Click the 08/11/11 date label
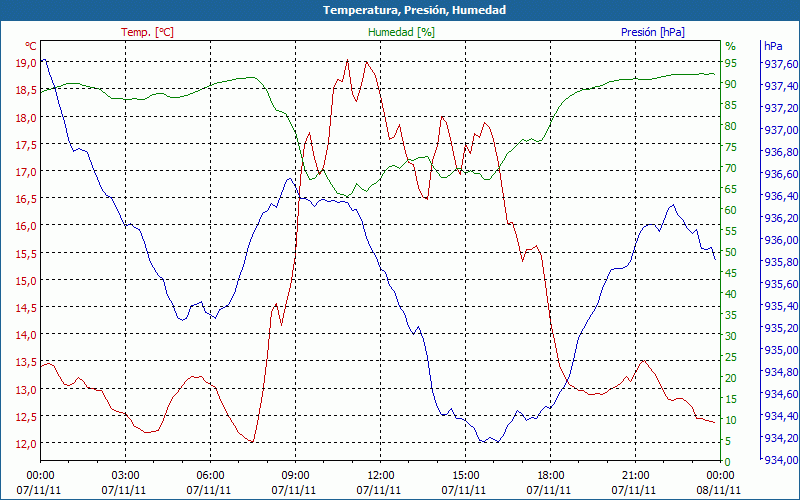This screenshot has width=800, height=500. (x=718, y=490)
